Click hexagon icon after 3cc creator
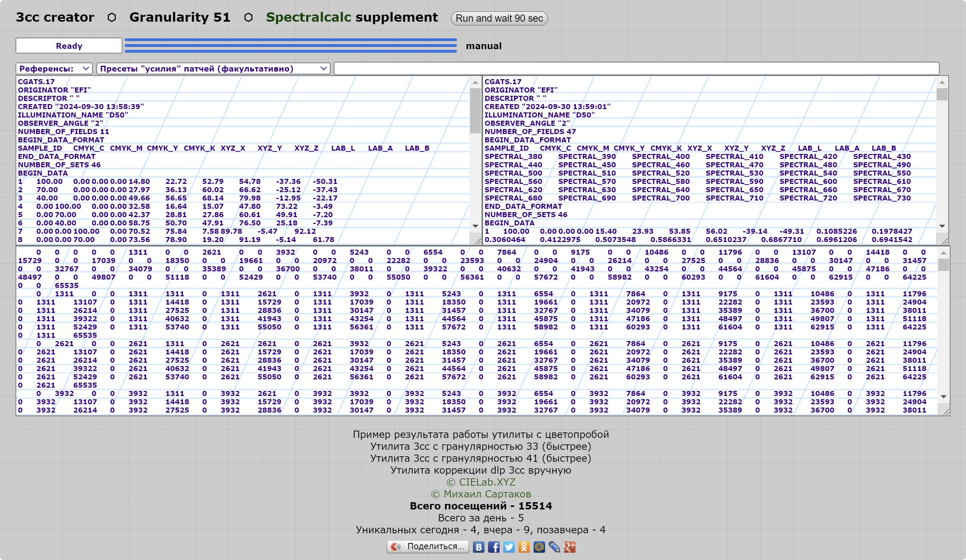966x560 pixels. tap(112, 18)
